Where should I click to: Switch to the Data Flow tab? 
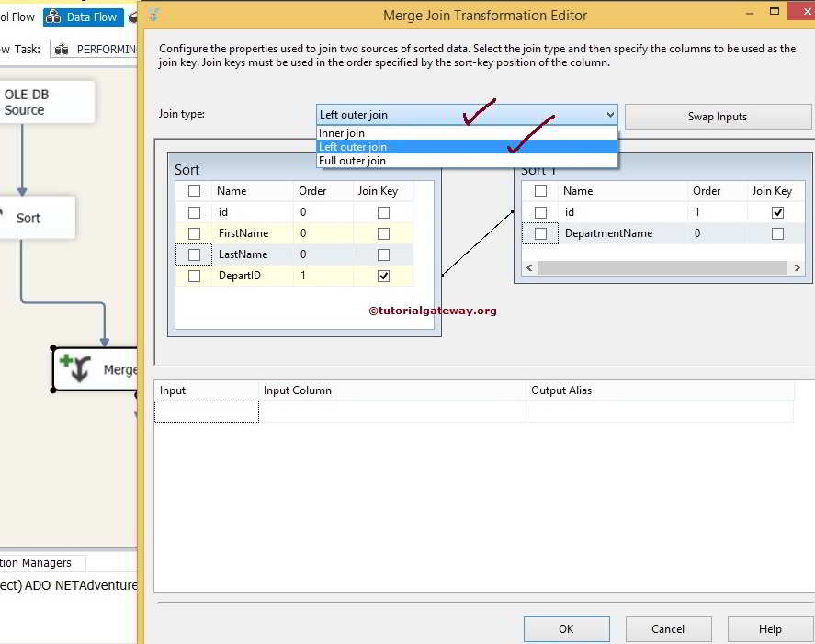click(x=90, y=16)
